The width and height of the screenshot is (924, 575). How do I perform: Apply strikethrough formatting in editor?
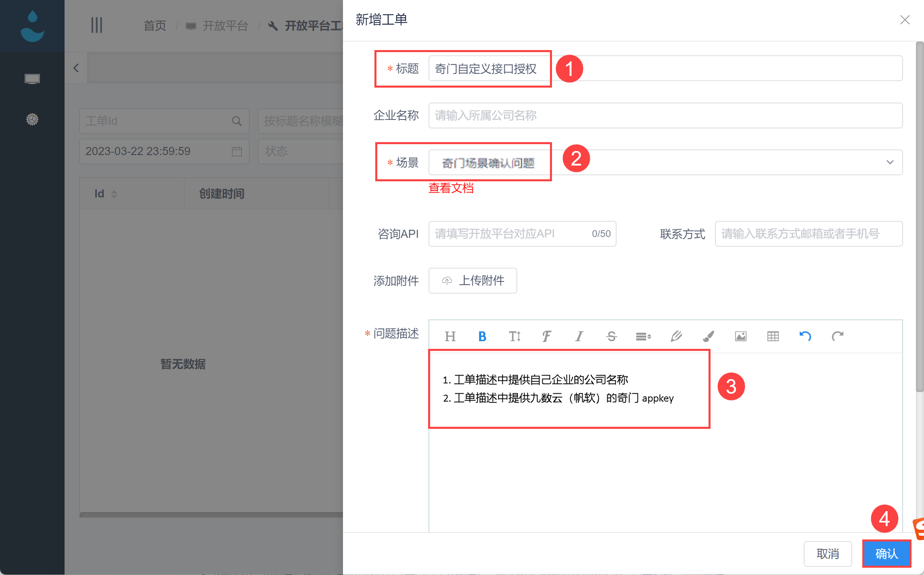[611, 336]
